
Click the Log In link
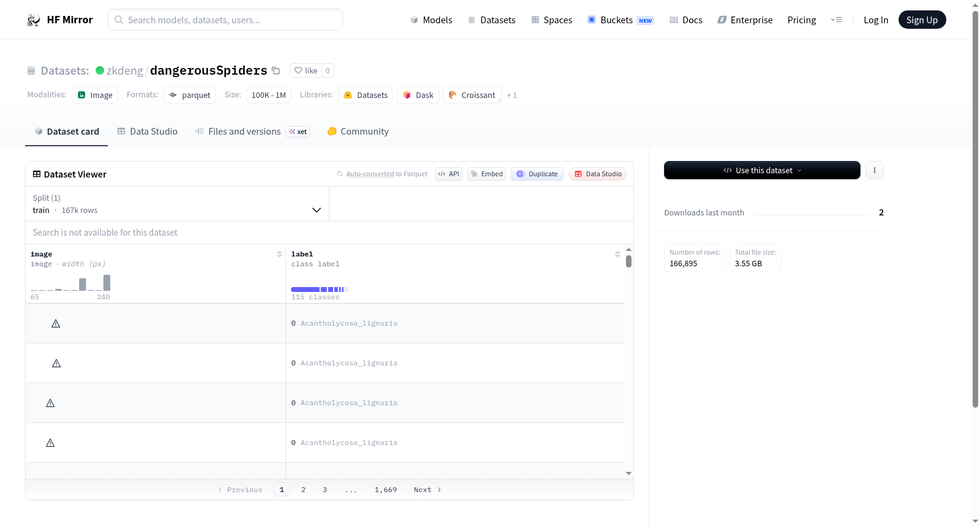tap(876, 20)
